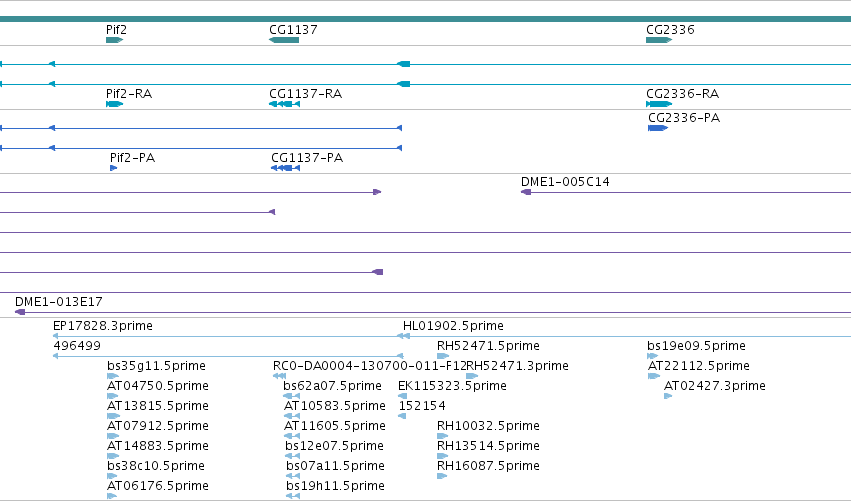Click the CG2336 gene glyph
Viewport: 851px width, 501px height.
click(x=659, y=40)
